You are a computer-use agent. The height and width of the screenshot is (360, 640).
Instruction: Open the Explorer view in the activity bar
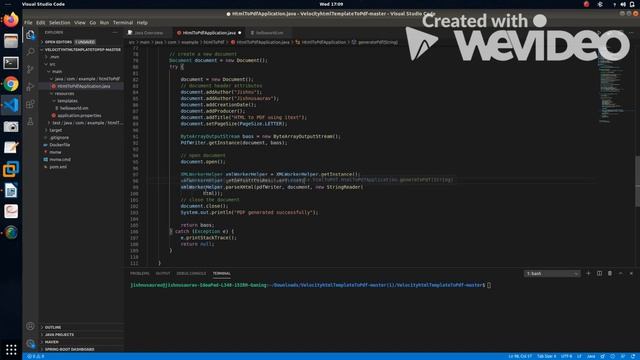click(30, 35)
